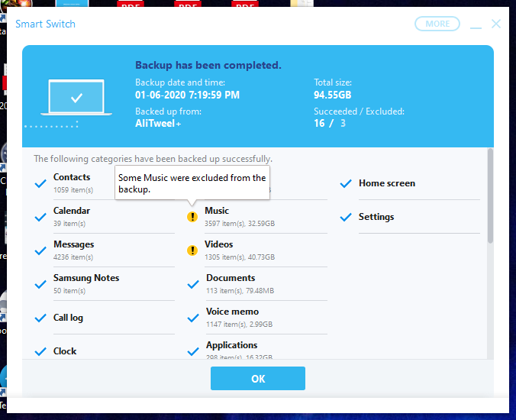Viewport: 516px width, 420px height.
Task: Click the 'Some Music were excluded' tooltip
Action: click(192, 183)
